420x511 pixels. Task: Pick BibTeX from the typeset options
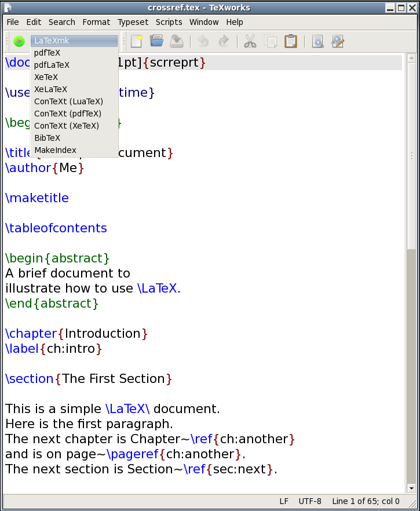click(x=47, y=138)
